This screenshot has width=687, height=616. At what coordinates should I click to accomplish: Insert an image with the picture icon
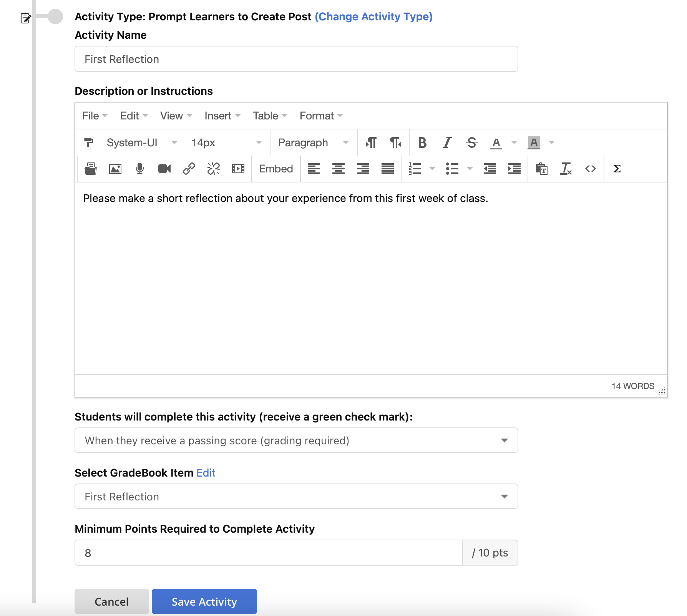(x=115, y=169)
